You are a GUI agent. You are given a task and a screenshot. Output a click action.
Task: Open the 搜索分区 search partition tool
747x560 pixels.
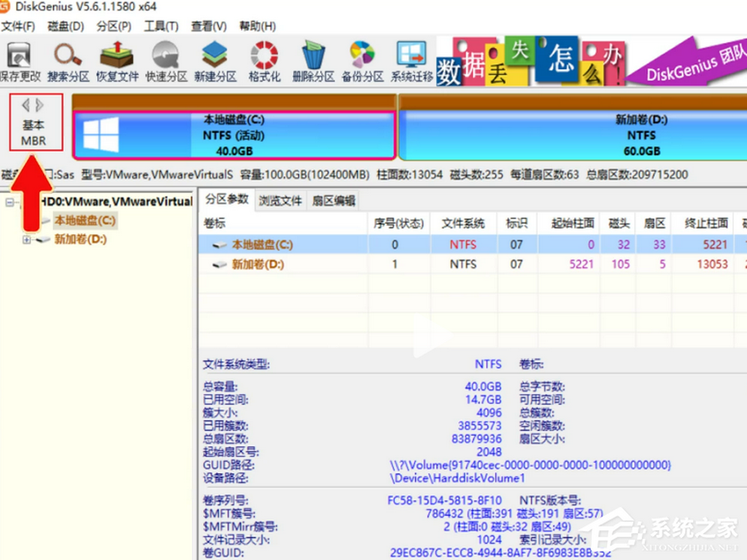(x=68, y=61)
